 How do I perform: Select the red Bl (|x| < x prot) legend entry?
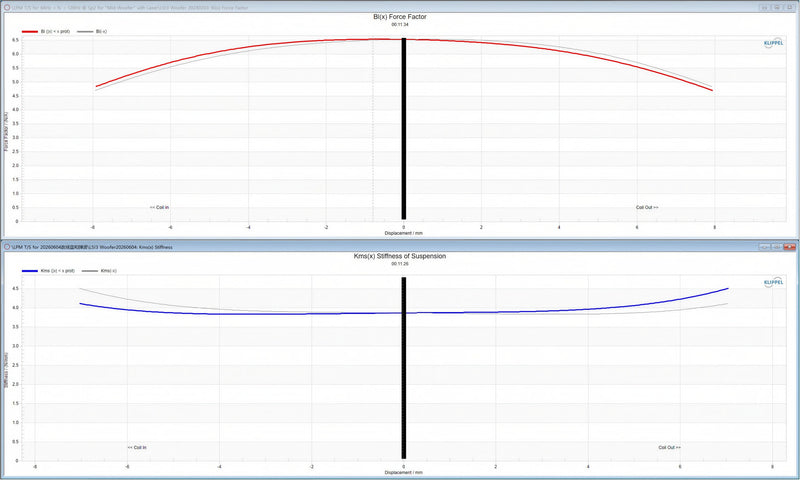(x=46, y=32)
